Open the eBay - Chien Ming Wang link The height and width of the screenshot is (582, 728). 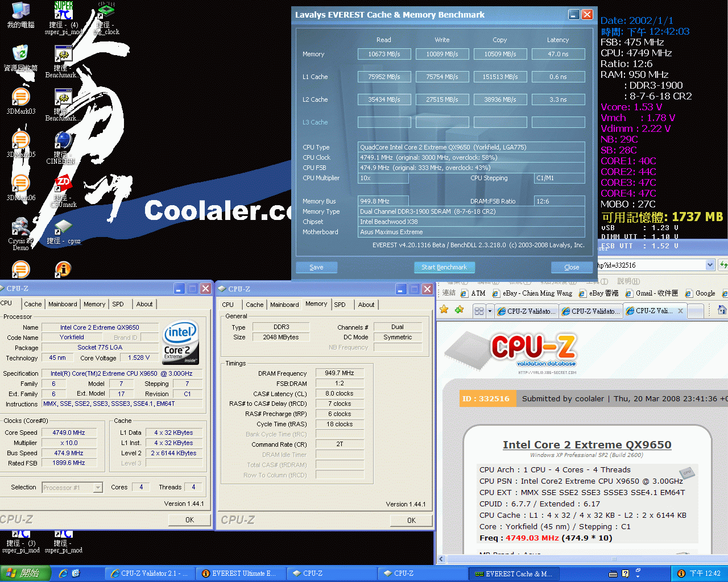pyautogui.click(x=533, y=293)
